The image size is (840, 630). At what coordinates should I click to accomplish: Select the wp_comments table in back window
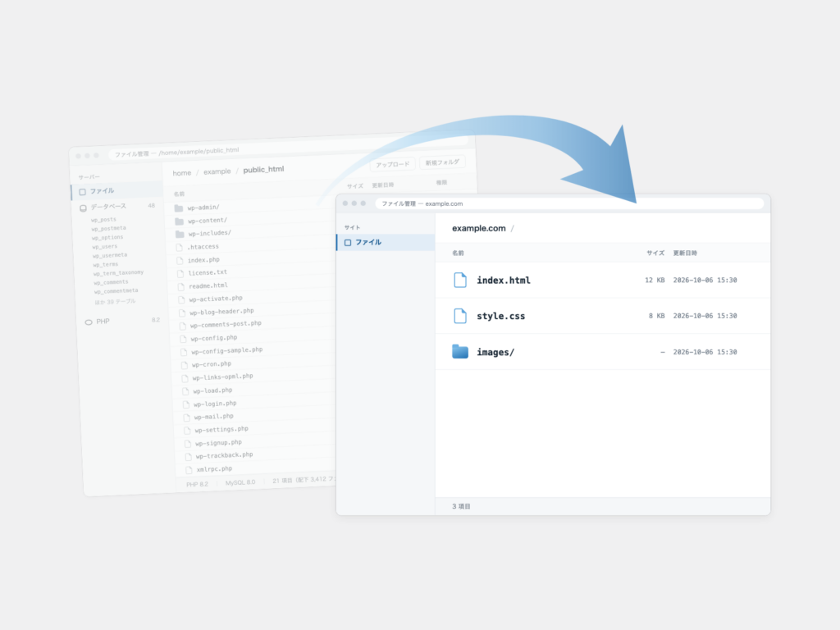[x=111, y=282]
